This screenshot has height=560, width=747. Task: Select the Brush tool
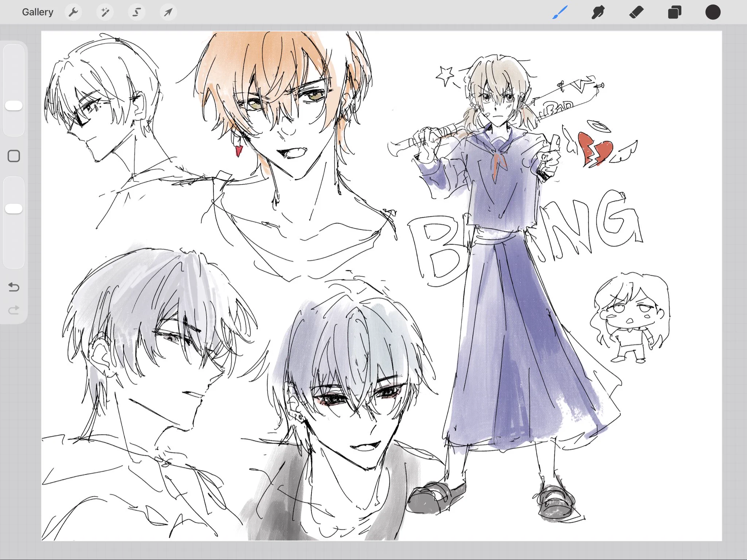pyautogui.click(x=560, y=12)
